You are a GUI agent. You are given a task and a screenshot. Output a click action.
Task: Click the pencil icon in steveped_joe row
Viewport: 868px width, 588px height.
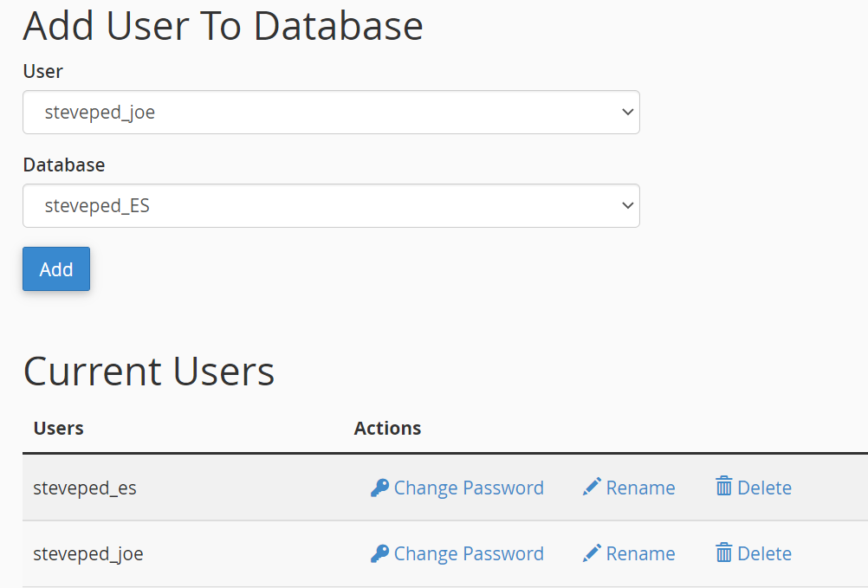coord(592,553)
